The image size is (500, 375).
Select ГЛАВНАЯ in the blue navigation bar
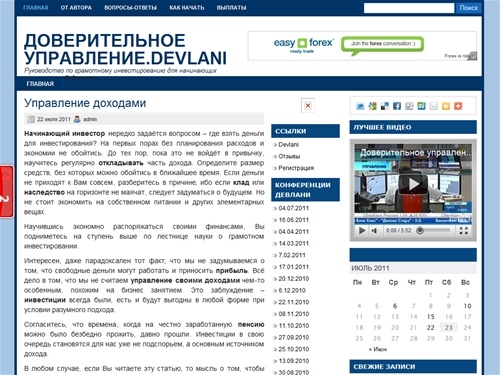point(40,84)
